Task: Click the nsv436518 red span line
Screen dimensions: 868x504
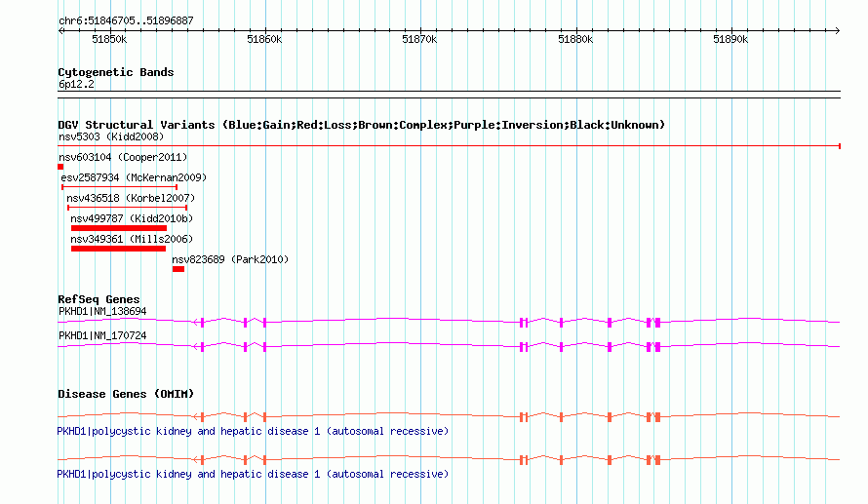Action: point(128,208)
